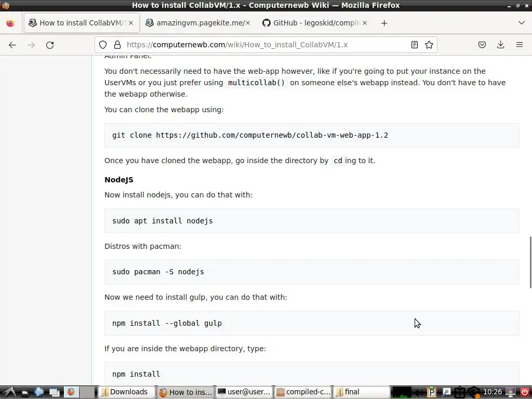Image resolution: width=532 pixels, height=399 pixels.
Task: Click the git clone command code block
Action: click(312, 136)
